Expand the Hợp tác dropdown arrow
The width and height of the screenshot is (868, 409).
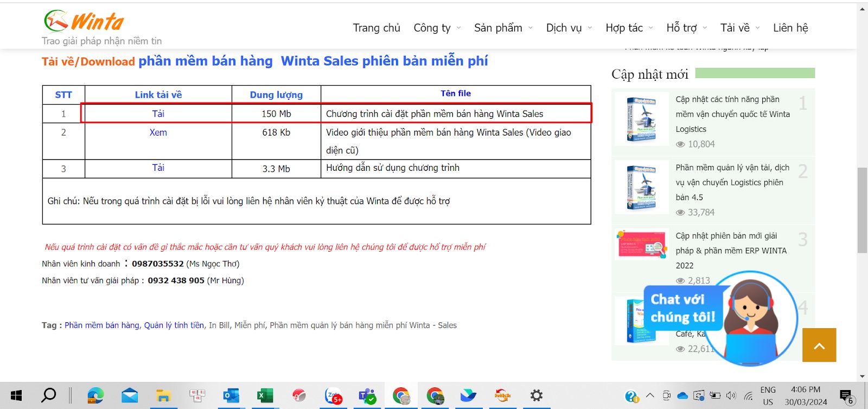pyautogui.click(x=651, y=28)
